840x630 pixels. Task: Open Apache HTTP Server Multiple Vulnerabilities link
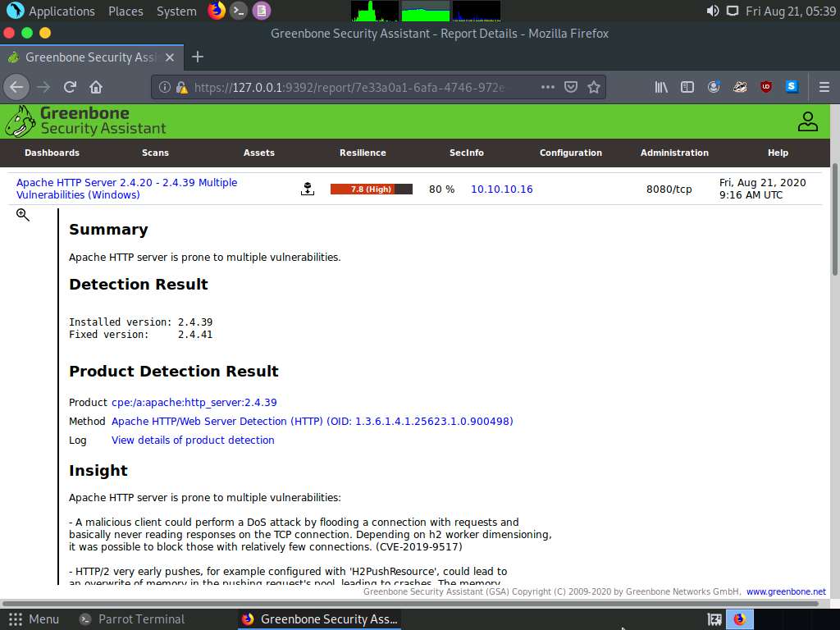coord(127,189)
